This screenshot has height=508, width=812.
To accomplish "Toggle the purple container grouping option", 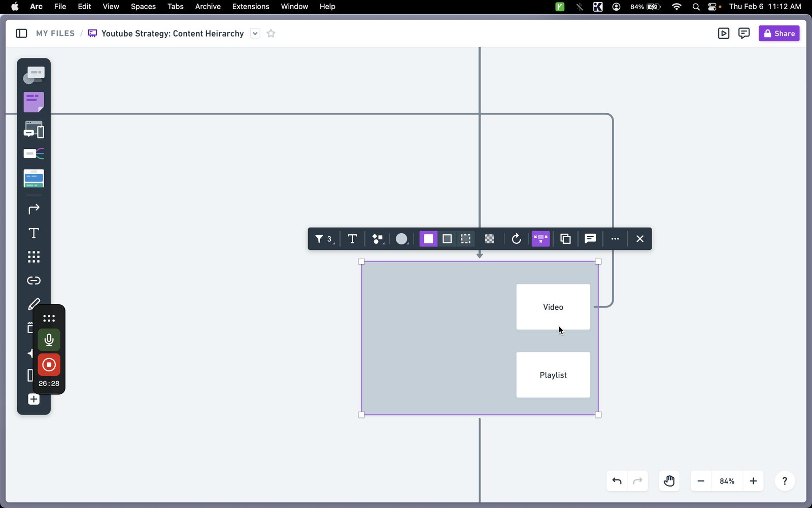I will pos(540,239).
